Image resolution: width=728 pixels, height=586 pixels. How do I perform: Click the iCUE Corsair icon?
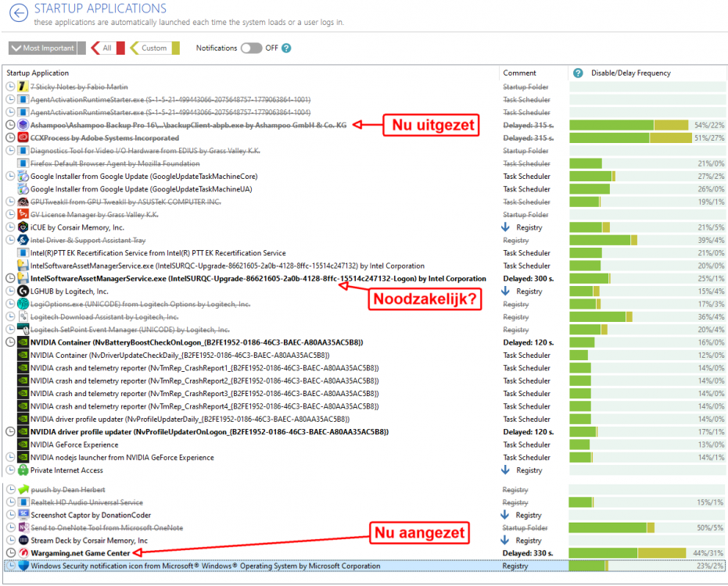(23, 227)
